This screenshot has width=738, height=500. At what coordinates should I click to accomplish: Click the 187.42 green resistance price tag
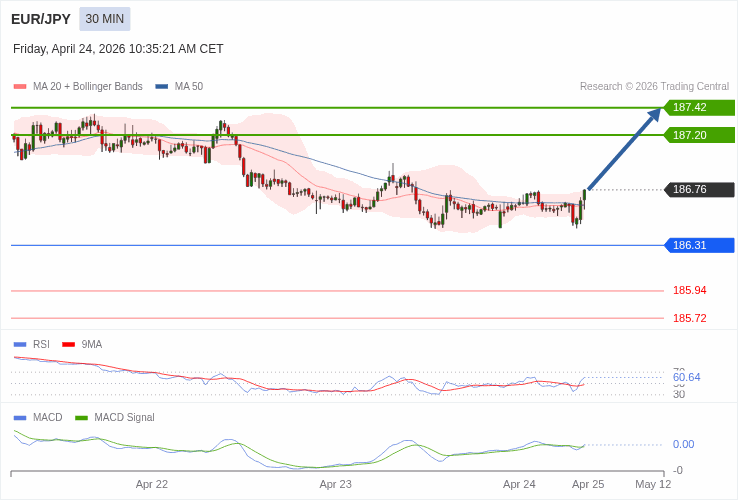coord(699,107)
